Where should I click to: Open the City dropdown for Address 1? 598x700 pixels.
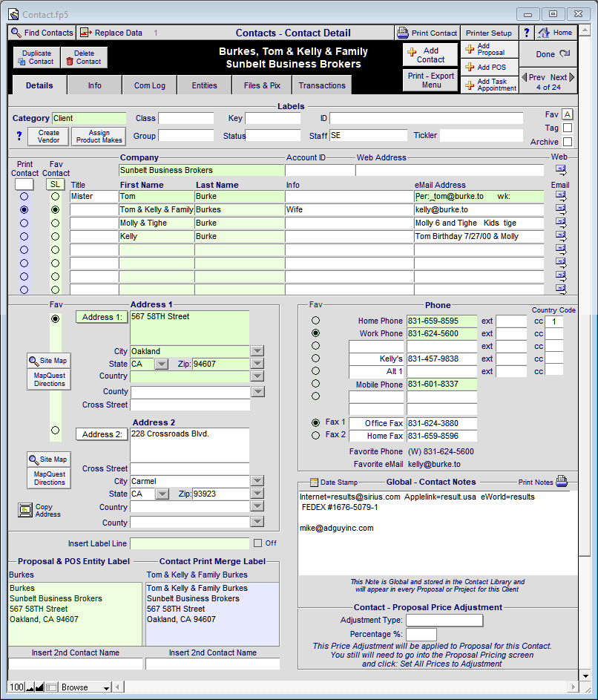[257, 351]
